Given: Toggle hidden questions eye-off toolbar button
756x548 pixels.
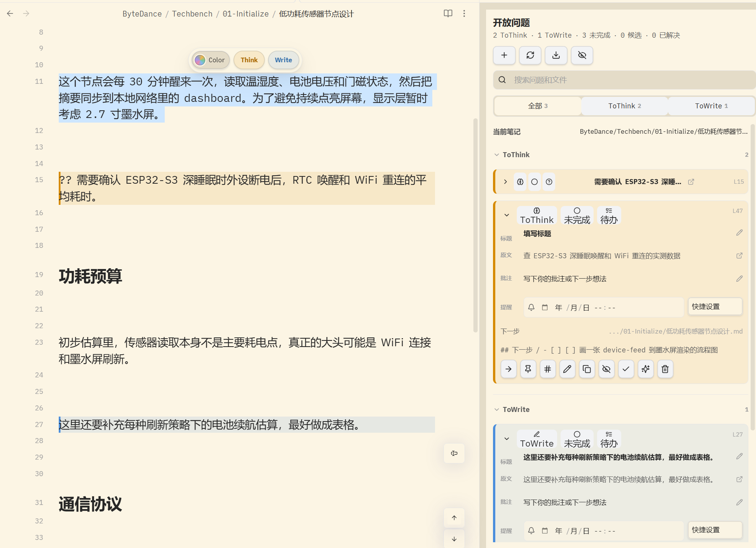Looking at the screenshot, I should [x=582, y=55].
